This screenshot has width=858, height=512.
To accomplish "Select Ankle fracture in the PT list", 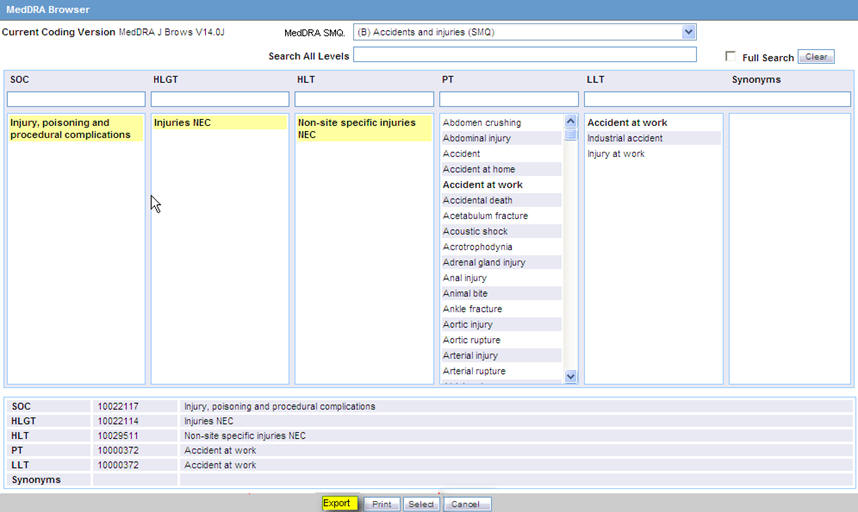I will click(472, 309).
